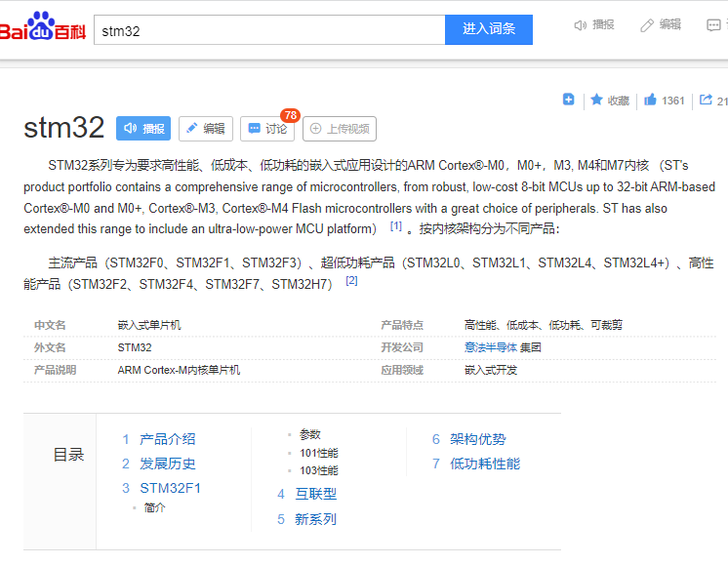728x565 pixels.
Task: Open subsection 101性能
Action: point(319,453)
